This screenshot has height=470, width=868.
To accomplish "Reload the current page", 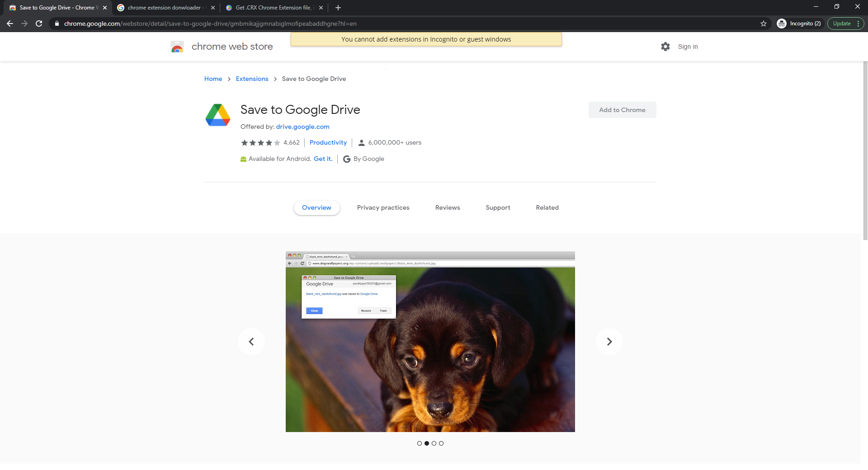I will 39,23.
